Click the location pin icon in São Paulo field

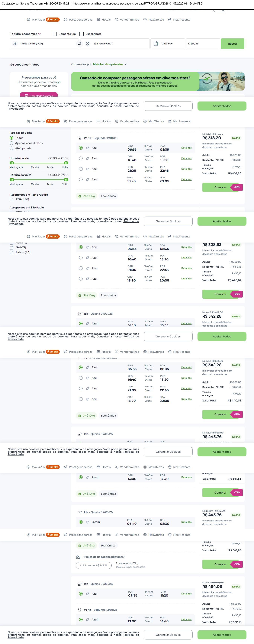pyautogui.click(x=88, y=44)
